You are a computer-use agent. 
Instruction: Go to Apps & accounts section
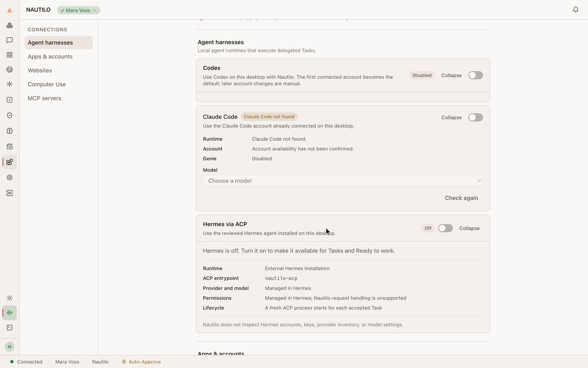[58, 56]
